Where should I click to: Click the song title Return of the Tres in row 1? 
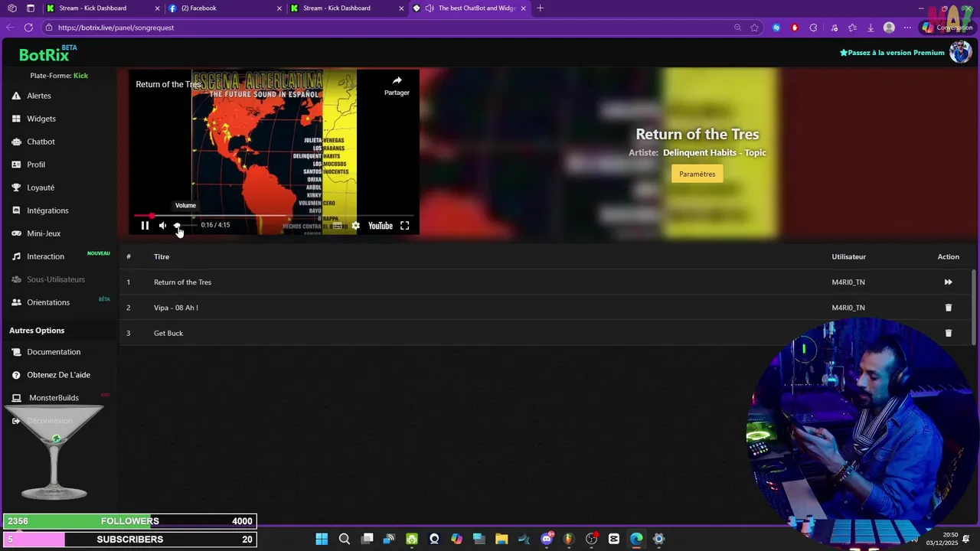coord(182,282)
